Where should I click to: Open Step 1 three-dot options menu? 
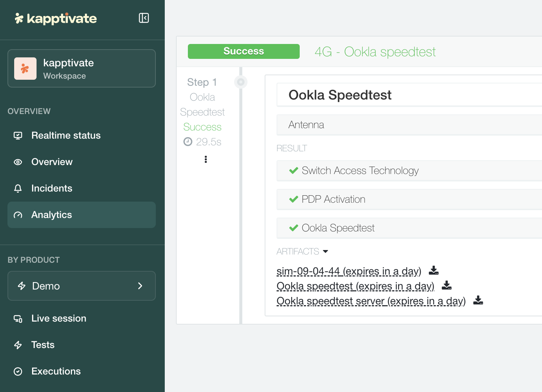tap(206, 159)
